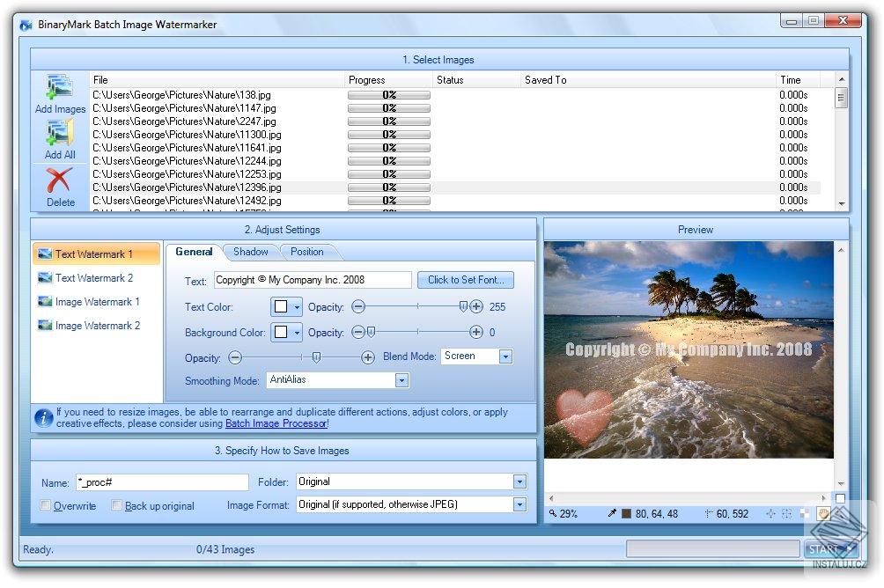Click the Background Color opacity slider handle
884x588 pixels.
click(x=371, y=332)
